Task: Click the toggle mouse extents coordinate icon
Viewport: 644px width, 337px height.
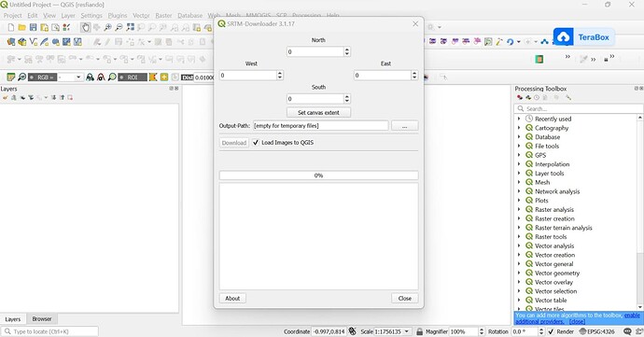Action: click(352, 331)
